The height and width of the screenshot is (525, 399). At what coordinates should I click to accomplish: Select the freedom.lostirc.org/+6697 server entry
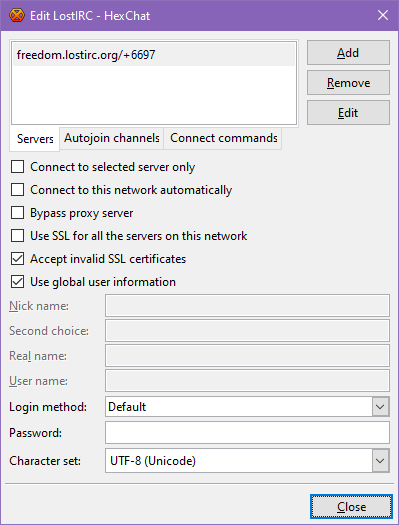[154, 55]
